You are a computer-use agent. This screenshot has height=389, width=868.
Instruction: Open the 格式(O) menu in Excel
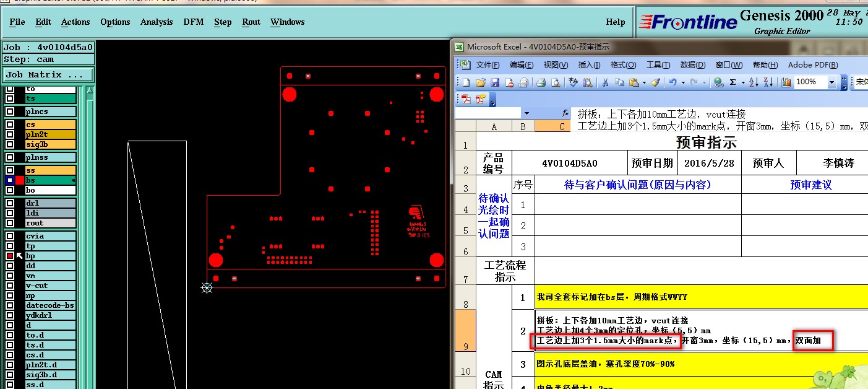point(623,64)
